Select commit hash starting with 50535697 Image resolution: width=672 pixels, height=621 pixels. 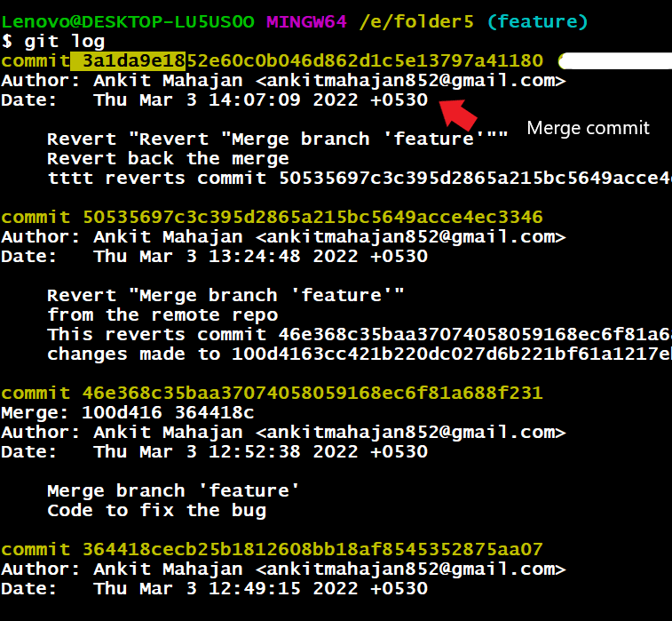(312, 217)
